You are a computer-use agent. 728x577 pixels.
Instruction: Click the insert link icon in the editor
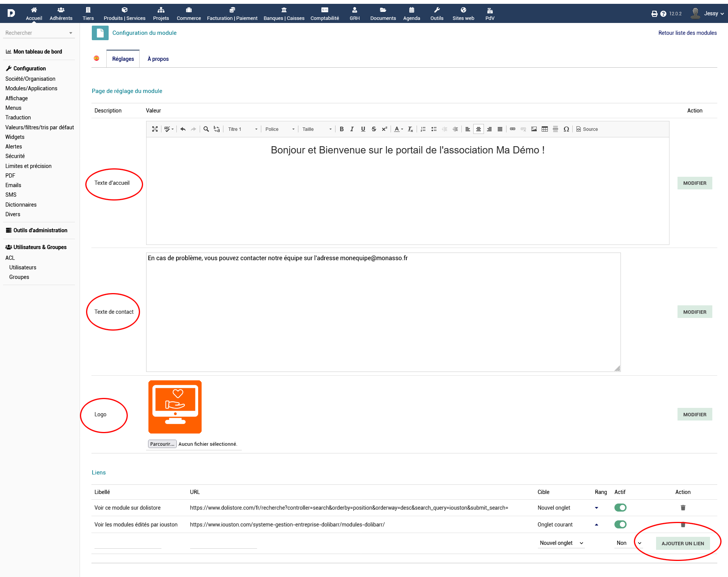513,129
